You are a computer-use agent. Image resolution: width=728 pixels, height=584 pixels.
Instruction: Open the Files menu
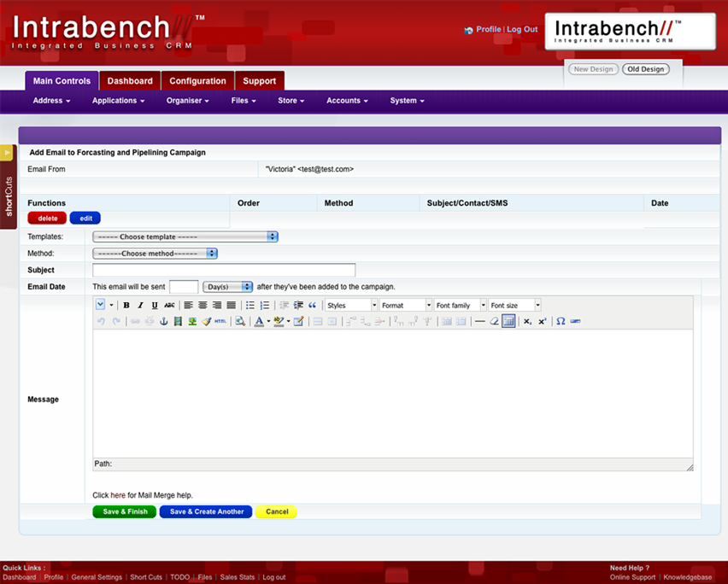click(244, 101)
